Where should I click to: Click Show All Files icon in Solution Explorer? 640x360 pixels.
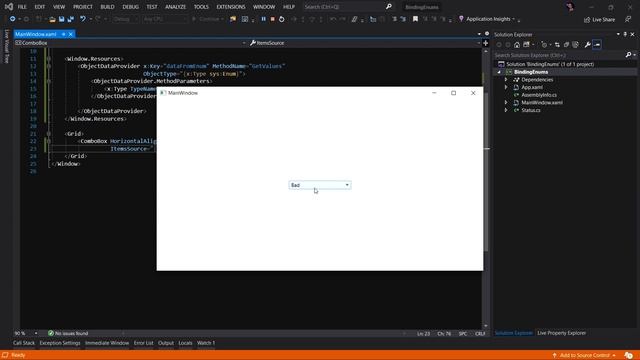(x=576, y=44)
